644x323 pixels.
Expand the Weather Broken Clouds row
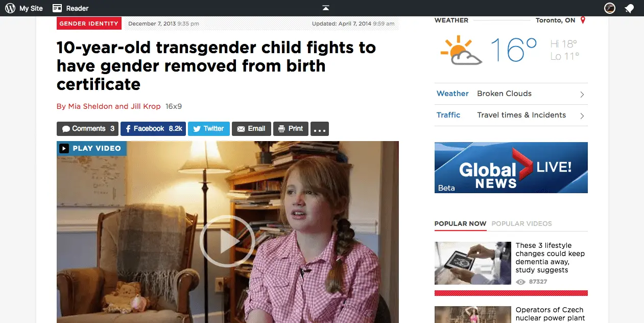[511, 94]
